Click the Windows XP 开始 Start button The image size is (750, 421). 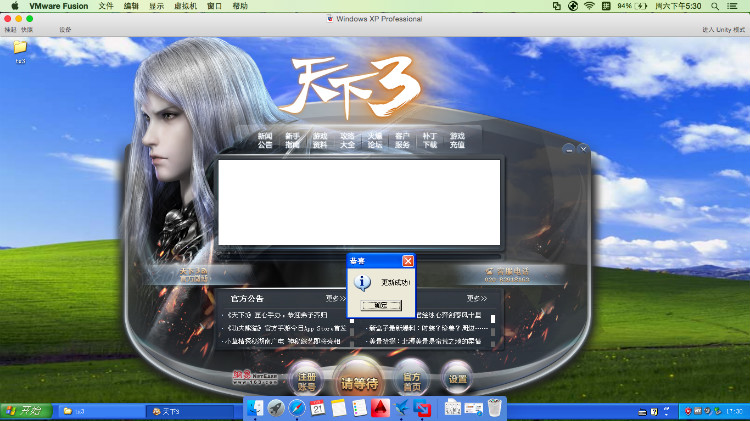point(27,410)
